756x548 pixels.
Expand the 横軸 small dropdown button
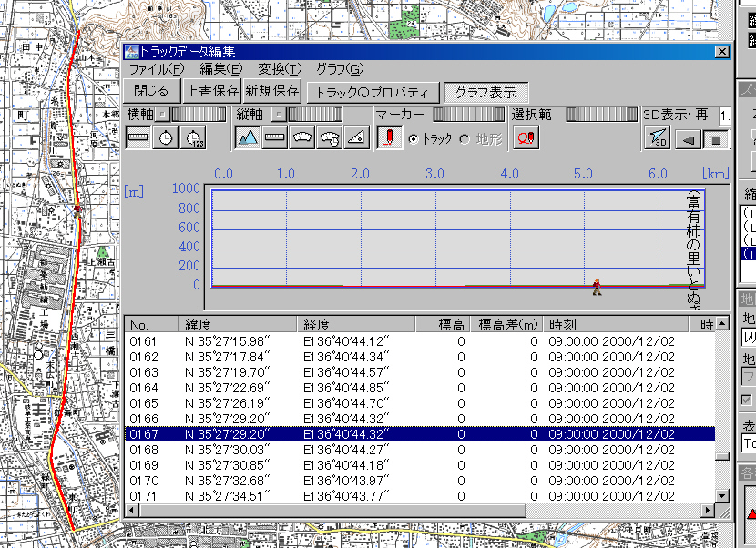[160, 115]
